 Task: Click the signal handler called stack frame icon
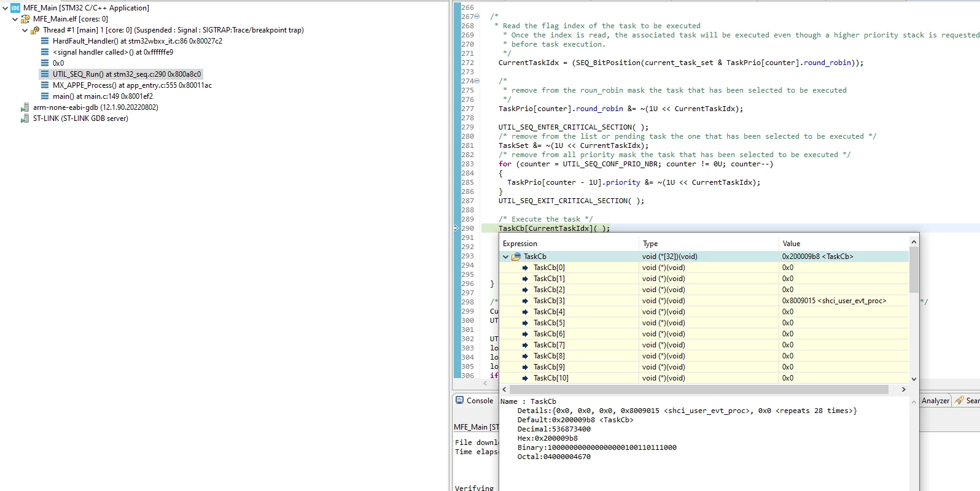pyautogui.click(x=45, y=52)
